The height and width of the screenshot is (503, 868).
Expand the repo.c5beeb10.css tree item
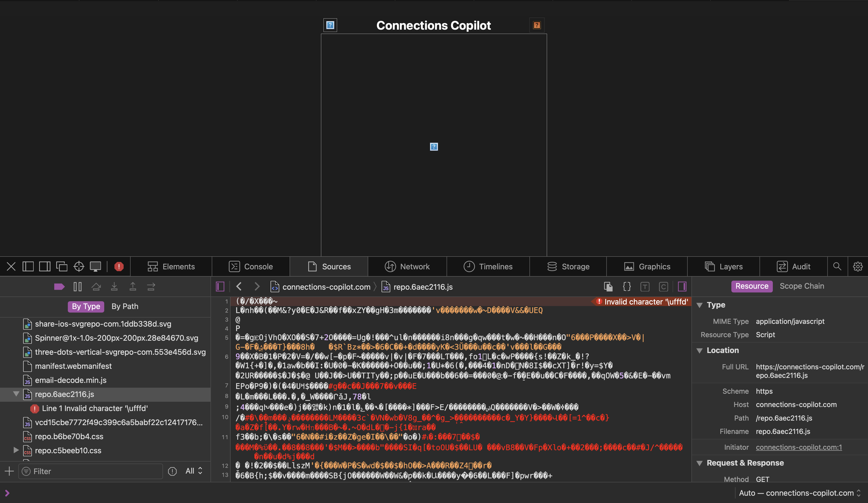click(16, 450)
